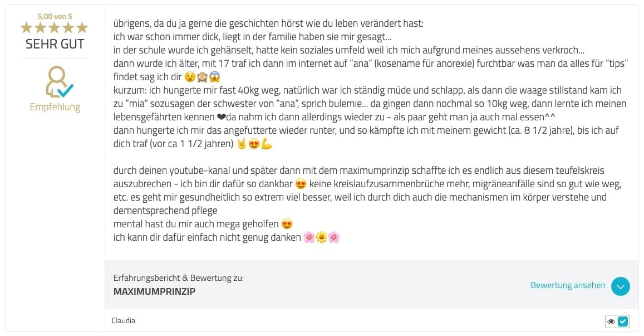Viewport: 644px width, 336px height.
Task: Click the first gold rating star
Action: [x=27, y=27]
